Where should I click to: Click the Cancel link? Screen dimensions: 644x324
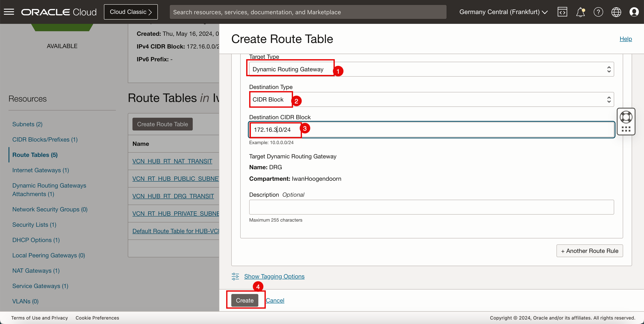275,300
